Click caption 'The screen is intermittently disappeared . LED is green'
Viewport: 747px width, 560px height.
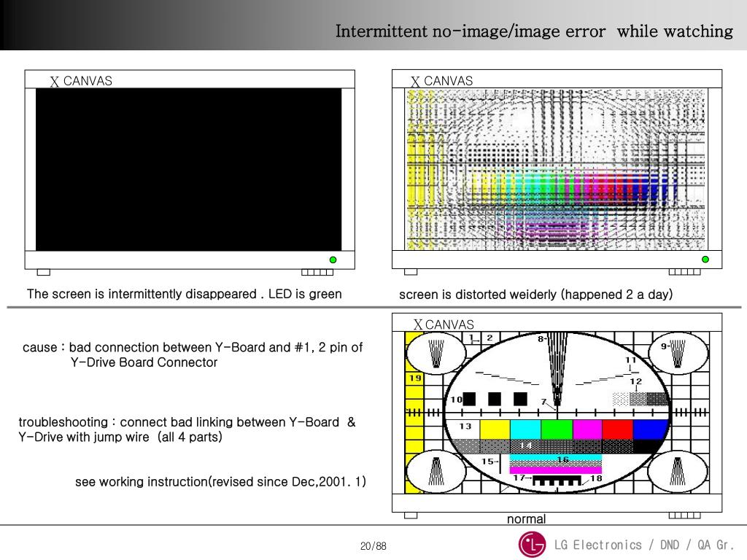[x=185, y=294]
